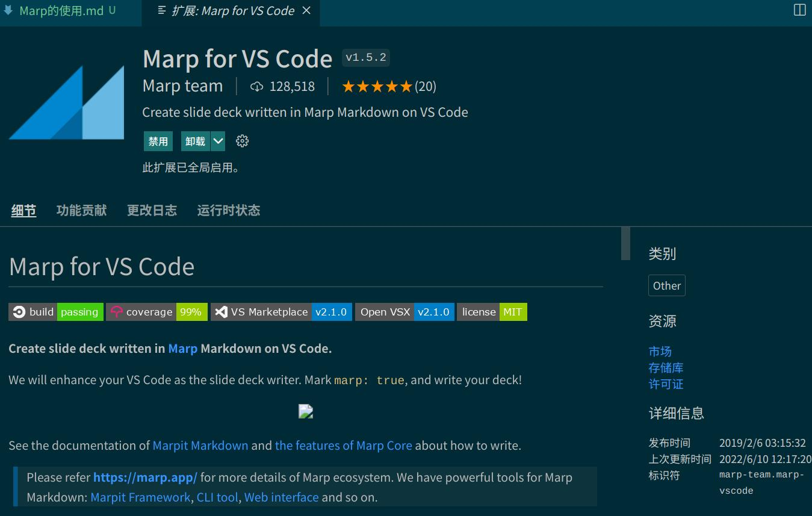Open the five-star rating reviews

tap(377, 87)
